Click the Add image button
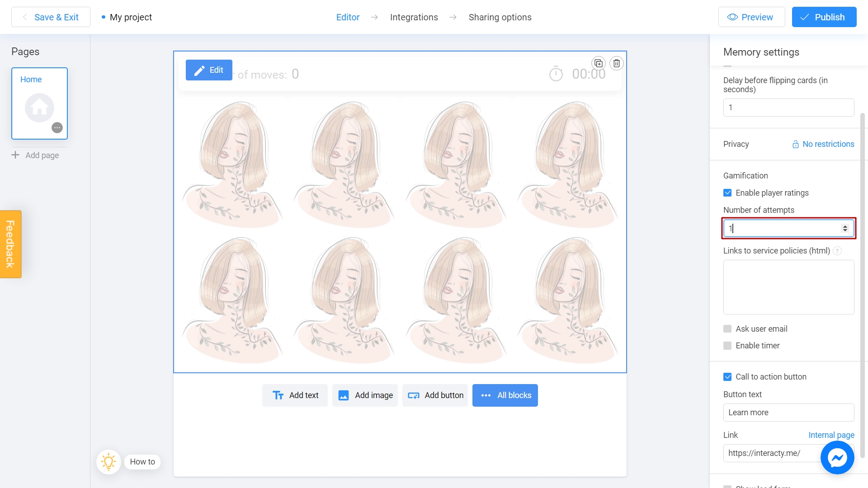 365,395
